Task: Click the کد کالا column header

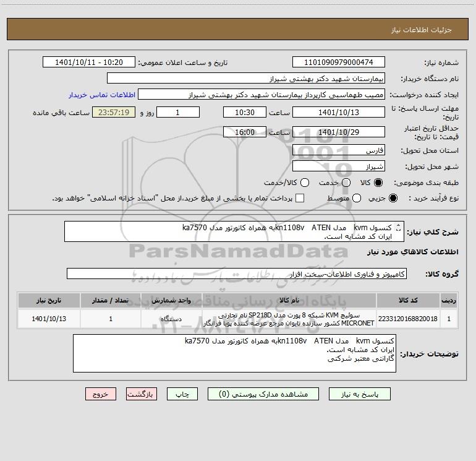Action: coord(408,300)
